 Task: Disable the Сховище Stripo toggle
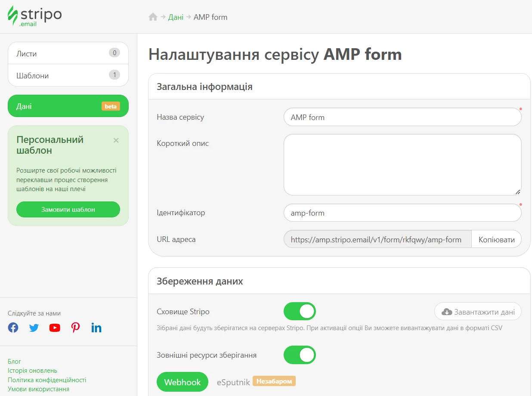(x=300, y=311)
